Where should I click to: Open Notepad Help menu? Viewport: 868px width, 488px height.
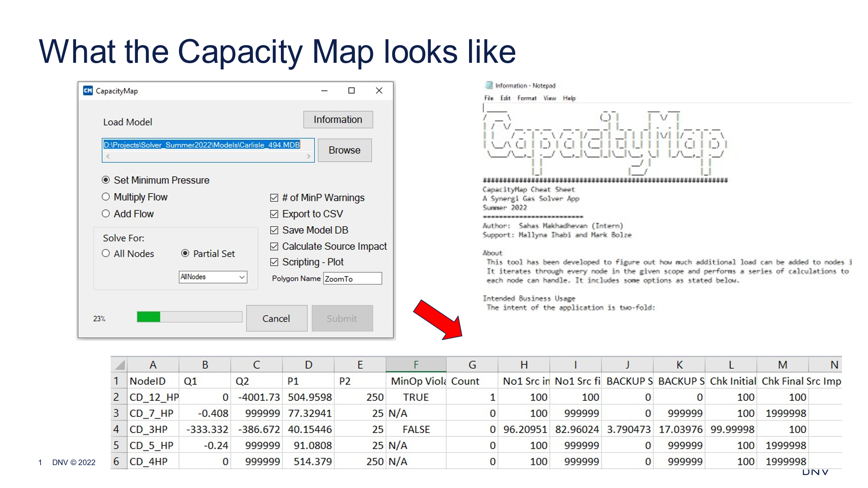[x=569, y=98]
